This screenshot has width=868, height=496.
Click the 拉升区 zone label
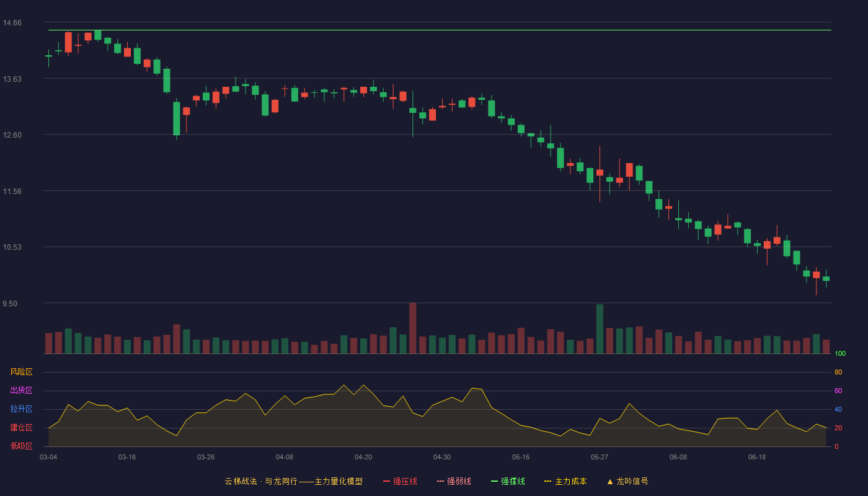tap(21, 409)
